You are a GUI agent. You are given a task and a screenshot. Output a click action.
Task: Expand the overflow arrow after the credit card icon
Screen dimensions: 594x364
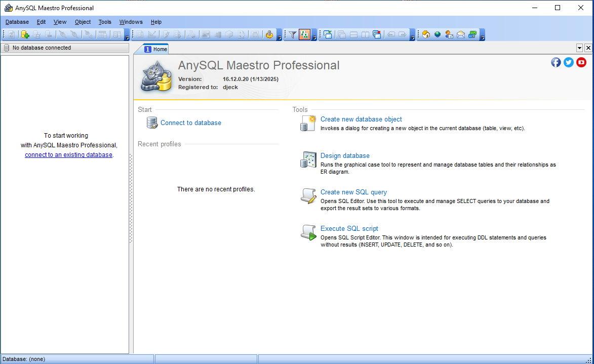click(482, 35)
